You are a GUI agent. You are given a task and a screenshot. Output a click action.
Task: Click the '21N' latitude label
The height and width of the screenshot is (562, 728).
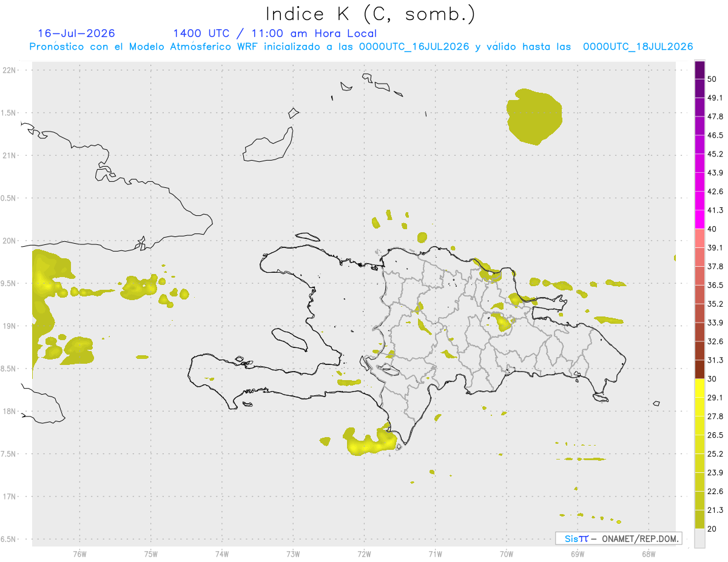click(x=9, y=156)
